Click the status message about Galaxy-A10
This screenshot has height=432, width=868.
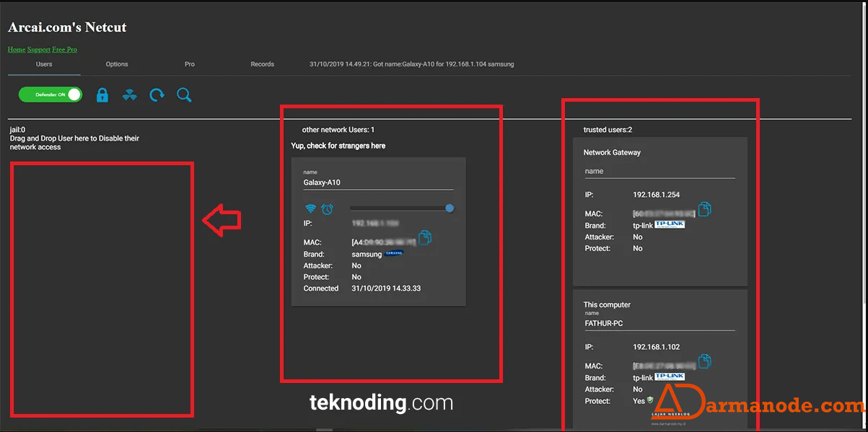click(412, 64)
